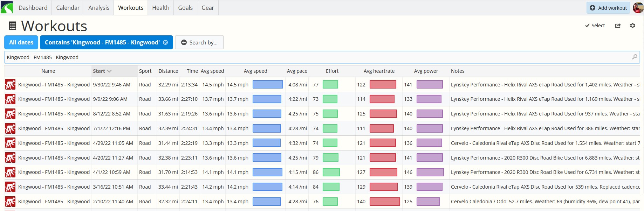Switch to the Analysis tab
The image size is (644, 211).
99,8
